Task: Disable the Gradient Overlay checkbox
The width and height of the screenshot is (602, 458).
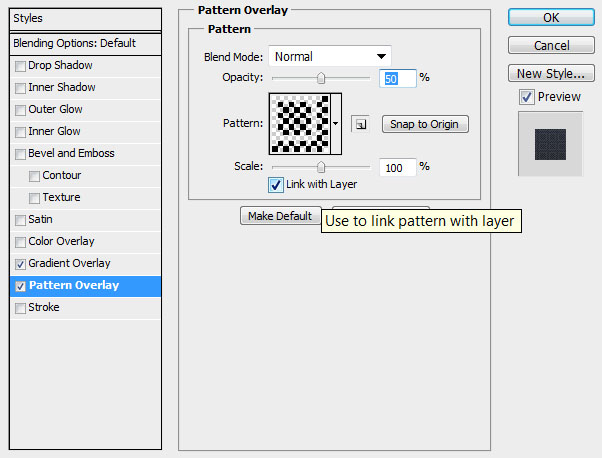Action: pos(20,264)
